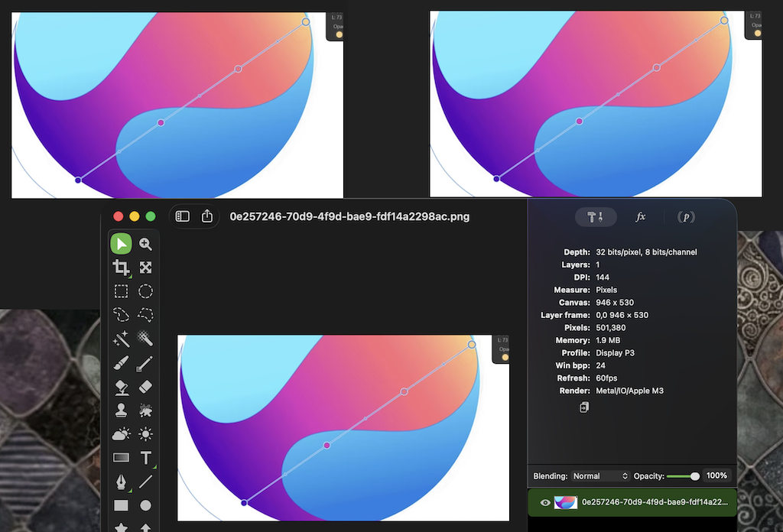Screen dimensions: 783x532
Task: Select the Bezier Pen tool
Action: [121, 482]
